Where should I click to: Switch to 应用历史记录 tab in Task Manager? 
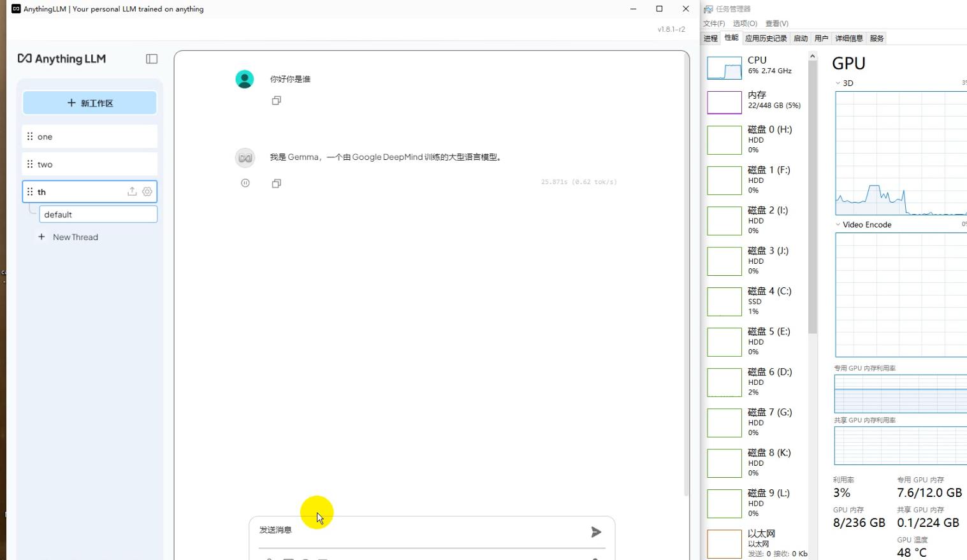766,38
